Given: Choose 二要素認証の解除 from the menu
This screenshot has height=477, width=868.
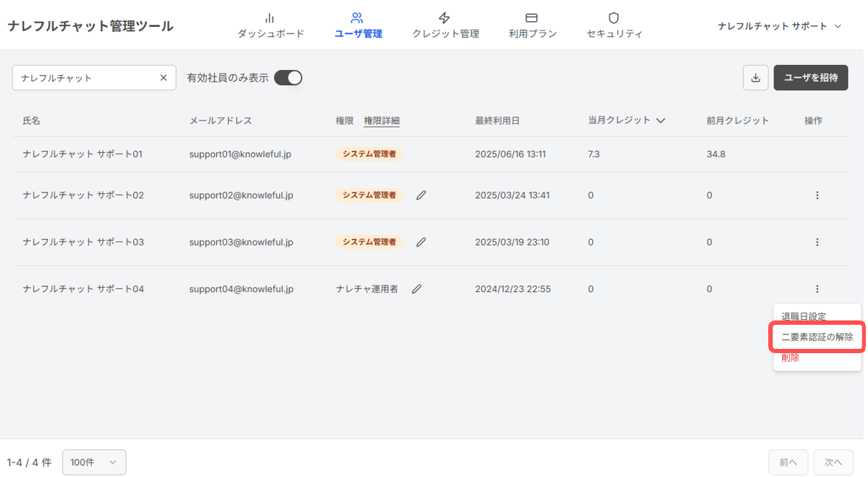Looking at the screenshot, I should (x=816, y=336).
